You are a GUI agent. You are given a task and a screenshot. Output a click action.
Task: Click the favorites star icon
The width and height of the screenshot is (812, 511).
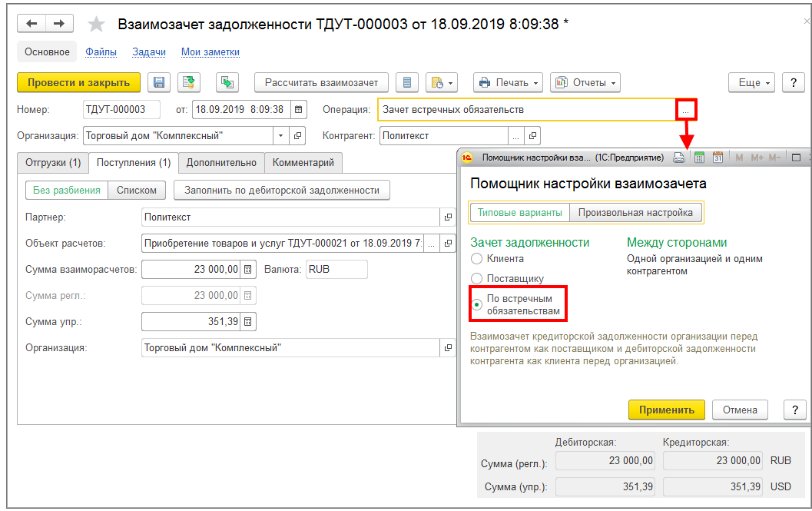coord(96,24)
